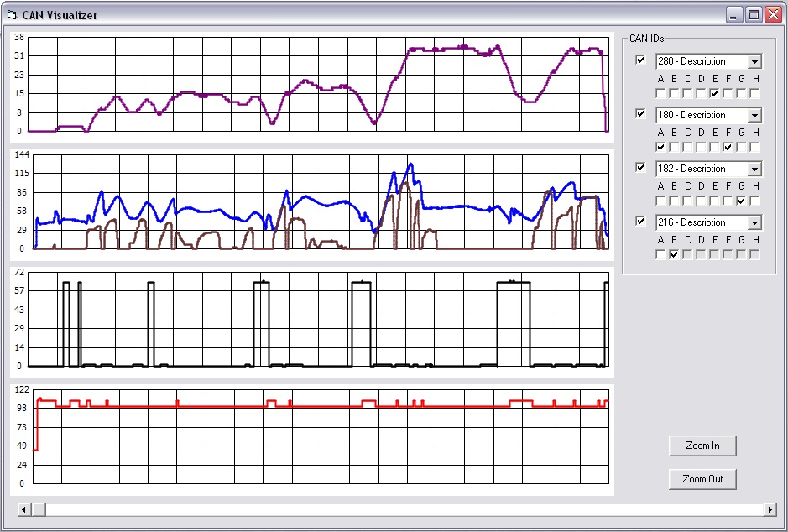Uncheck the enable checkbox beside 180 - Description
This screenshot has height=532, width=788.
[x=640, y=114]
